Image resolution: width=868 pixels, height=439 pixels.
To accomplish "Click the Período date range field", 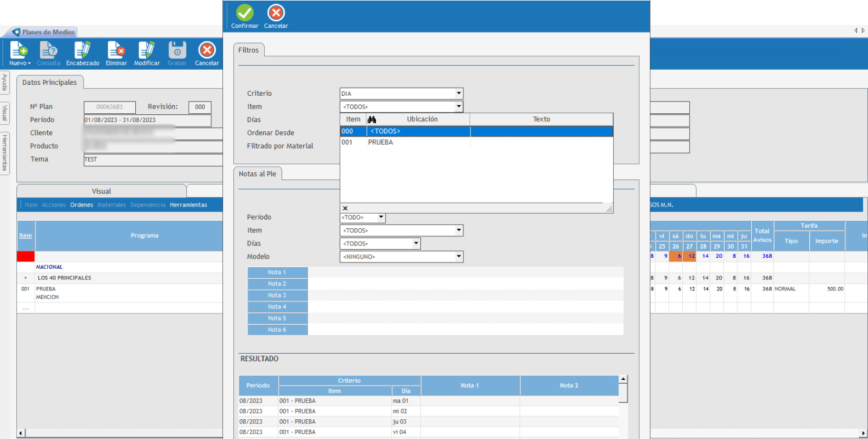I will (x=147, y=120).
